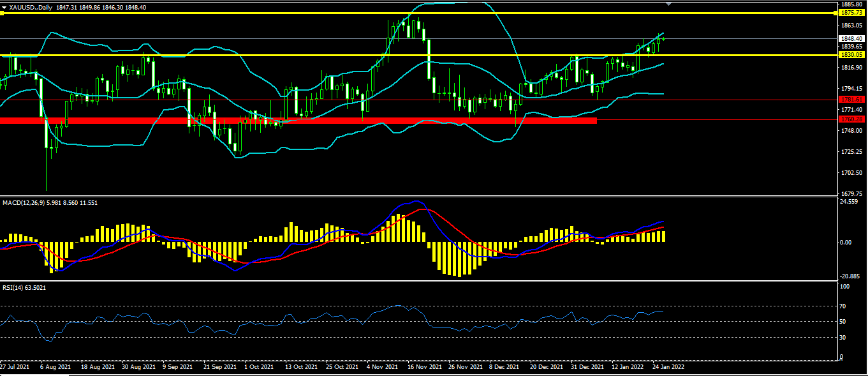The height and width of the screenshot is (376, 868).
Task: Click the red 1760.28 price label
Action: [851, 119]
